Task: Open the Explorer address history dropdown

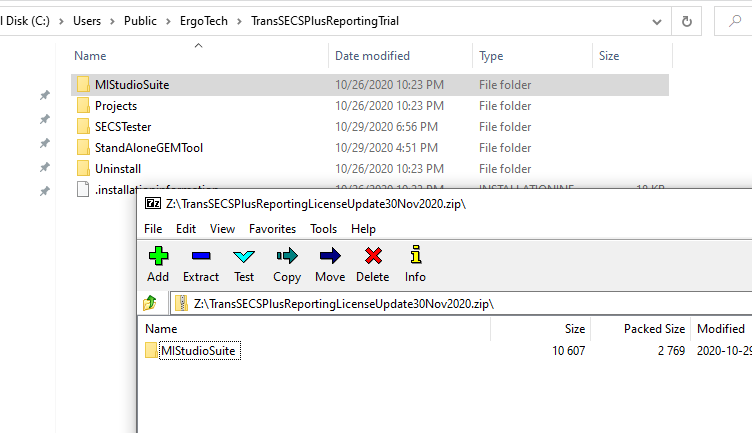Action: coord(657,22)
